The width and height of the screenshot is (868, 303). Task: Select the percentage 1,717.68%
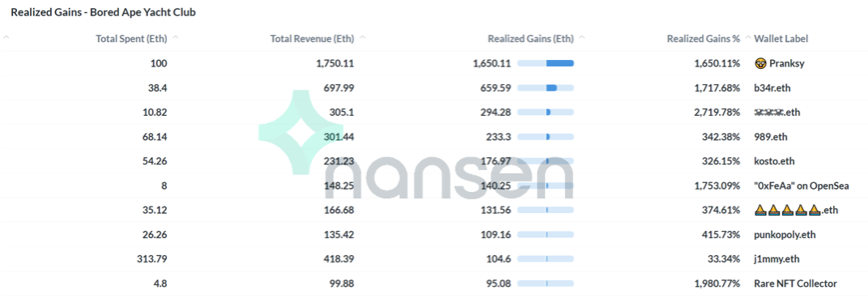[x=717, y=87]
